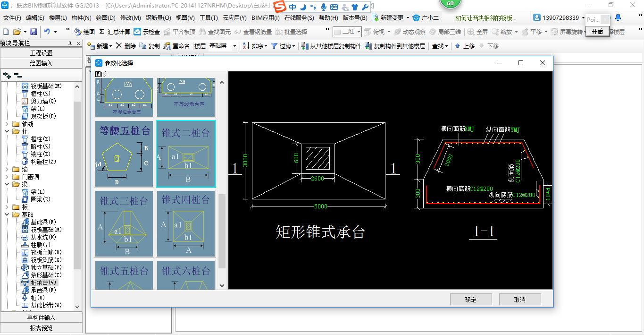The image size is (644, 335).
Task: Click 确定 in the 参数化选择 dialog
Action: 471,300
